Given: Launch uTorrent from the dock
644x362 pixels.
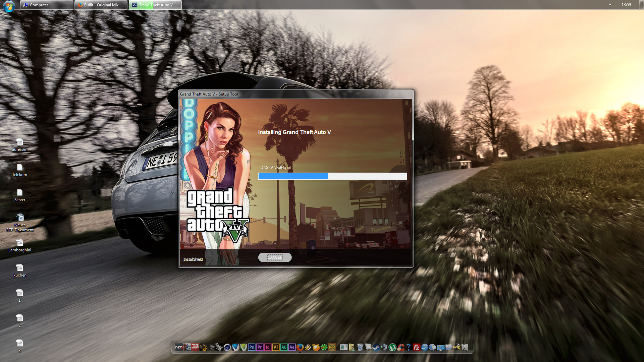Looking at the screenshot, I should 392,347.
